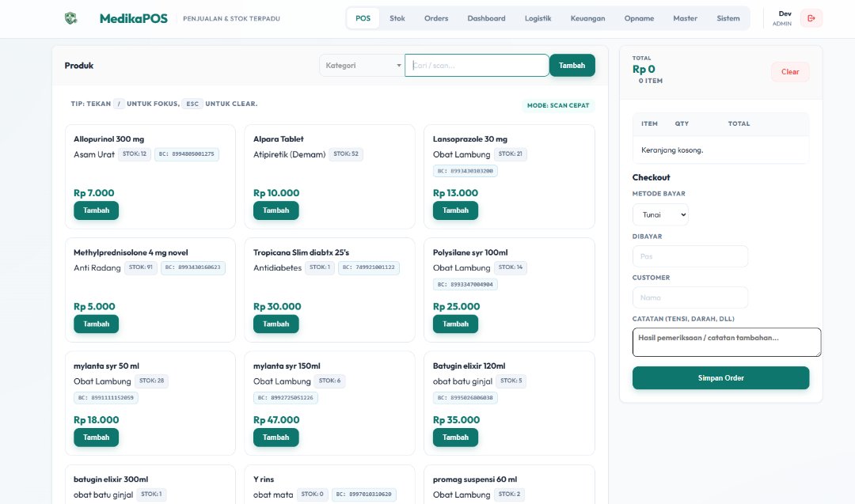855x504 pixels.
Task: Click the Keranjang kosong cart message
Action: (672, 150)
